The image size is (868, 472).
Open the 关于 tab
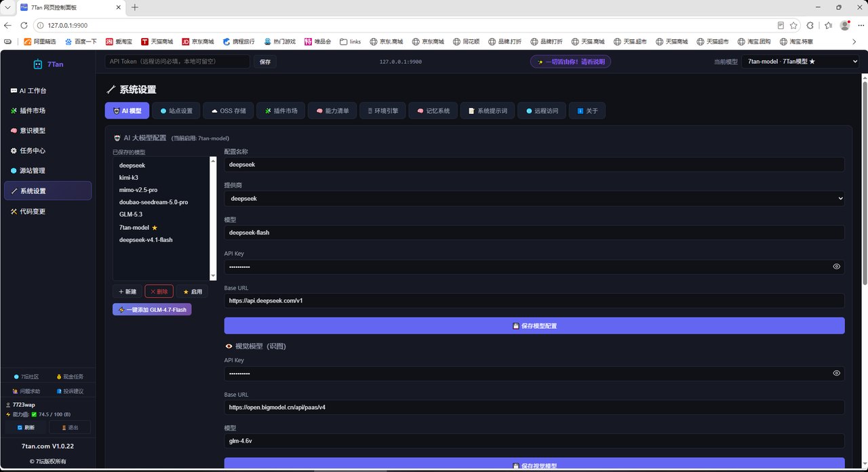[587, 111]
